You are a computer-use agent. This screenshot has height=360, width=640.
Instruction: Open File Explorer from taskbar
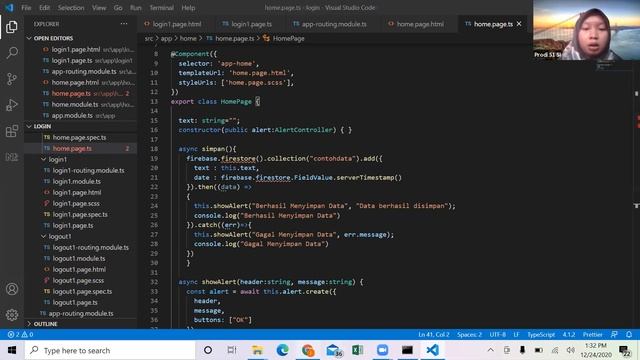257,350
